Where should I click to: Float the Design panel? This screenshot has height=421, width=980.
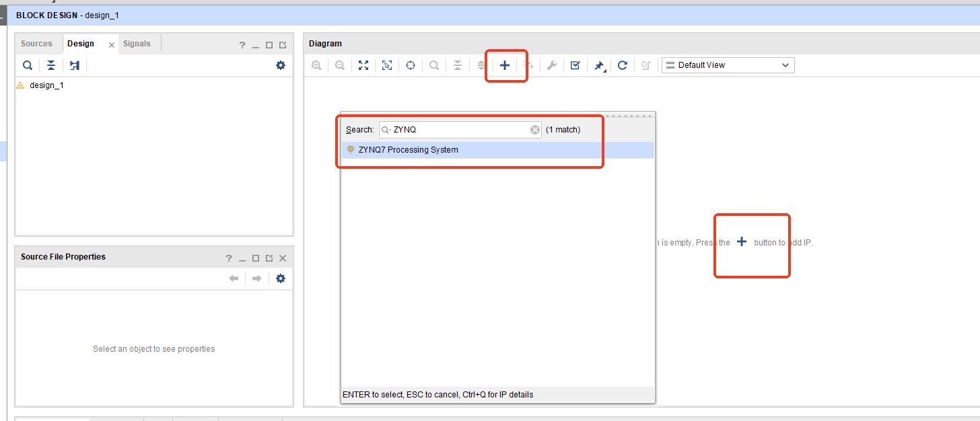pos(283,46)
